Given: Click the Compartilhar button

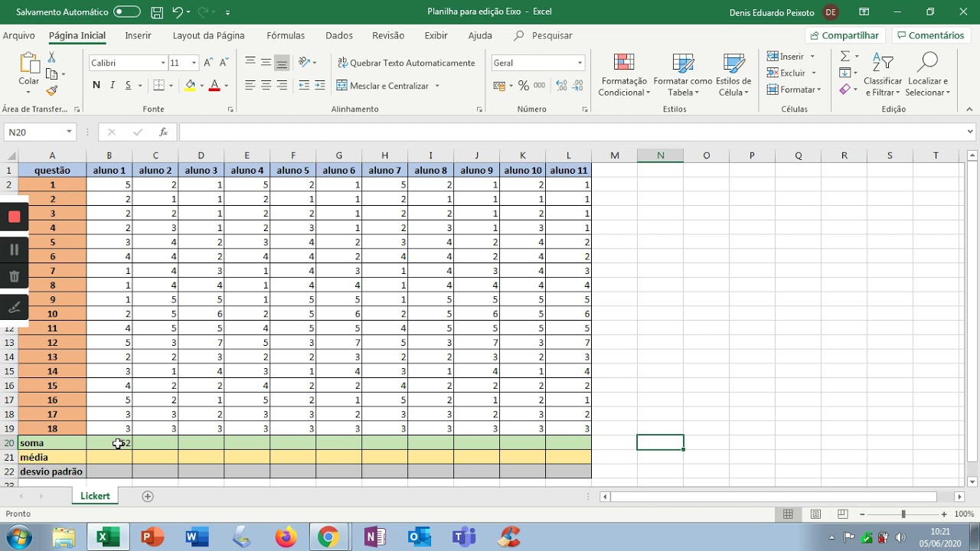Looking at the screenshot, I should point(844,35).
